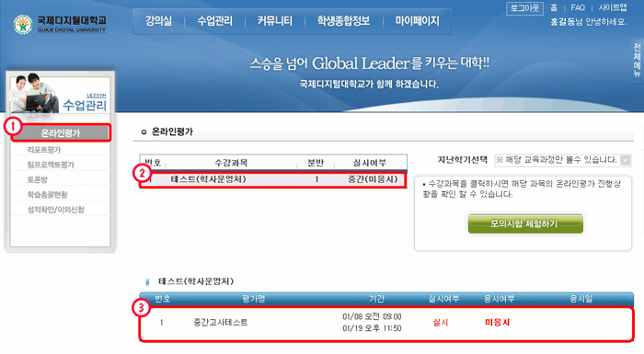
Task: Select 리포트평가 in the sidebar
Action: [44, 150]
